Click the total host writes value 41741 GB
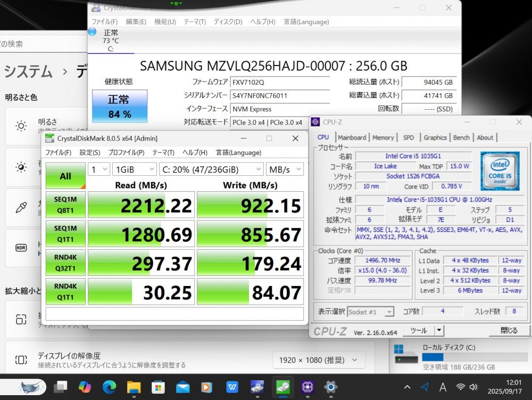This screenshot has width=532, height=400. pyautogui.click(x=429, y=95)
